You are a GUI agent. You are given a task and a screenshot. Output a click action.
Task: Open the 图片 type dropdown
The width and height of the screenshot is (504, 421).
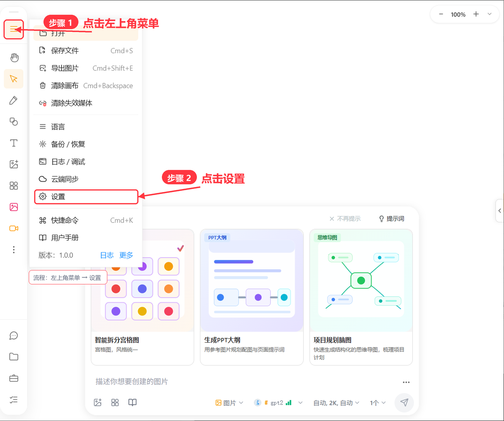point(229,403)
